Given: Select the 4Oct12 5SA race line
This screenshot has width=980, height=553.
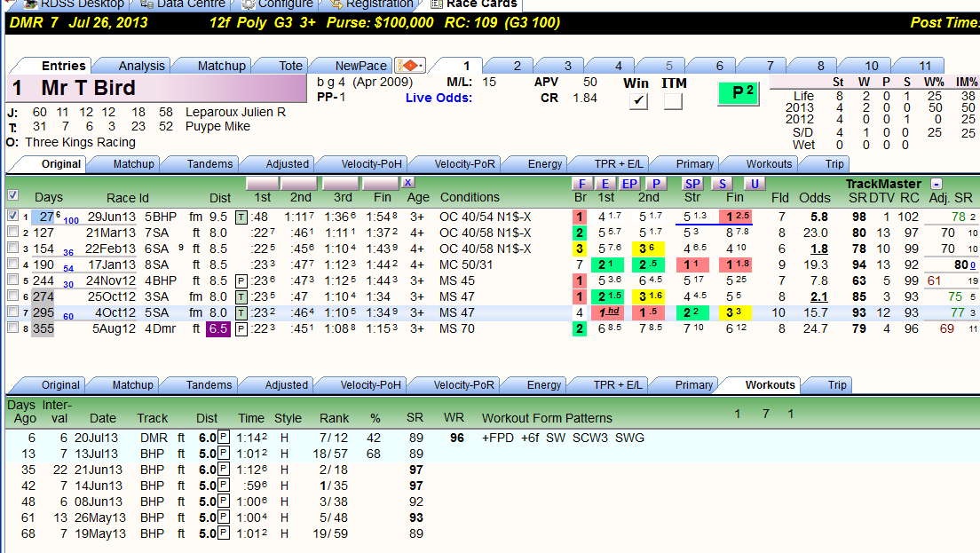Looking at the screenshot, I should 493,312.
